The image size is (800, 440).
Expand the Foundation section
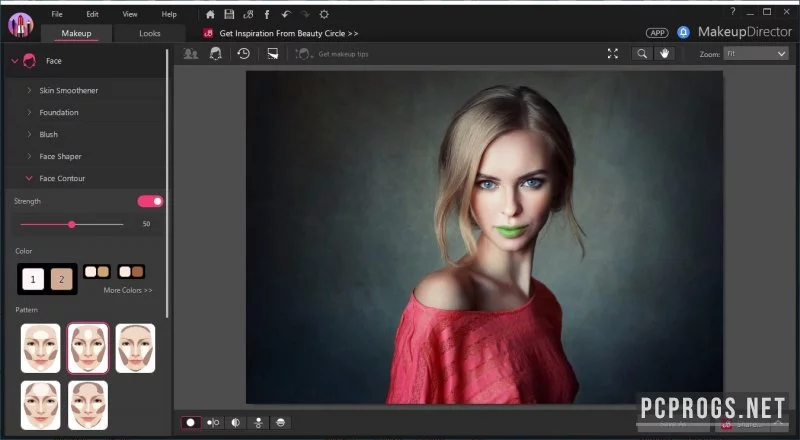tap(29, 112)
